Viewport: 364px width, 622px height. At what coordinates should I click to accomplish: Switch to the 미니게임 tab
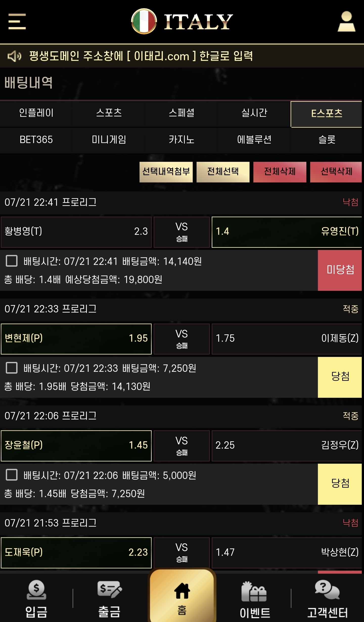109,140
